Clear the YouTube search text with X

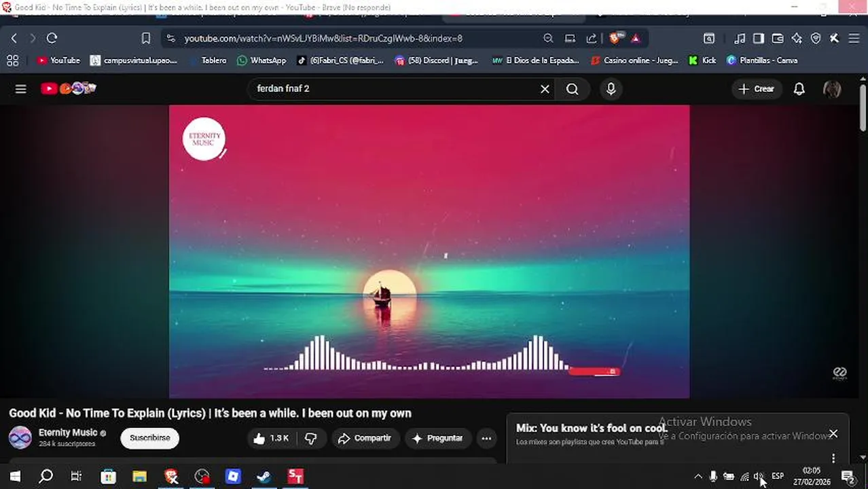coord(545,89)
